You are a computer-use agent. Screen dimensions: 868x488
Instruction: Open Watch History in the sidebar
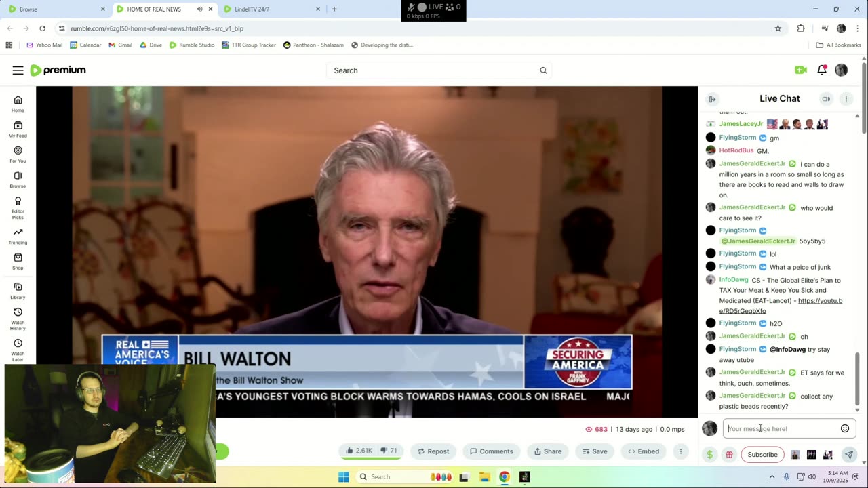click(x=18, y=319)
